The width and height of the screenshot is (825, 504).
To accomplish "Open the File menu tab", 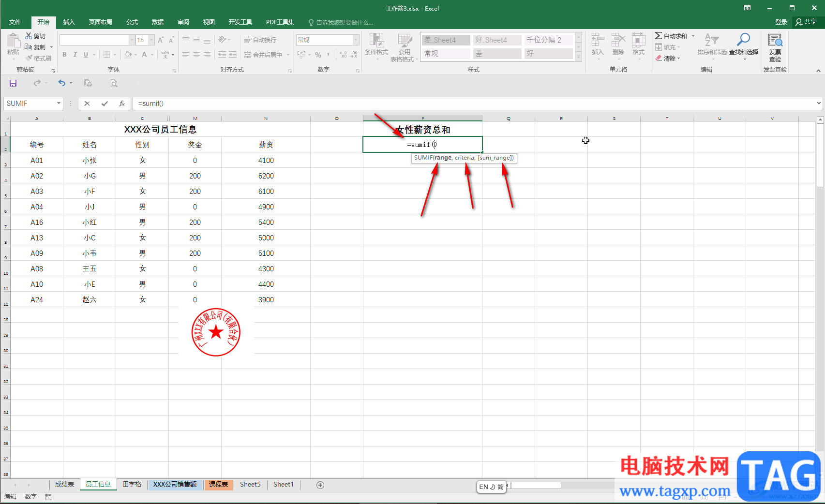I will pyautogui.click(x=15, y=22).
